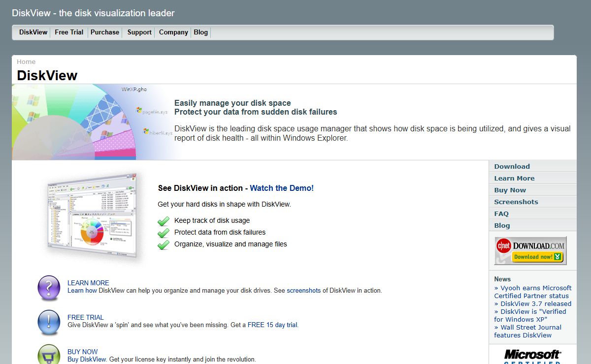591x364 pixels.
Task: Open the Company menu item
Action: coord(173,32)
